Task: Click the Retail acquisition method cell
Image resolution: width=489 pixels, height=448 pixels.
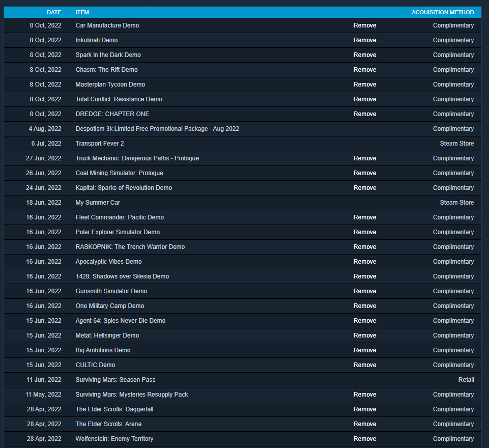Action: click(x=466, y=380)
